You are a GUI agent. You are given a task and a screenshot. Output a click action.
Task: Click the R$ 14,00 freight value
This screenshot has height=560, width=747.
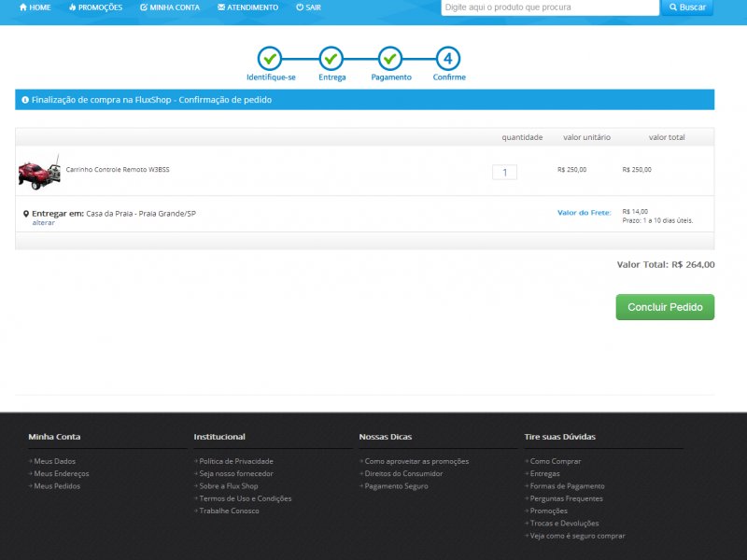pos(635,212)
